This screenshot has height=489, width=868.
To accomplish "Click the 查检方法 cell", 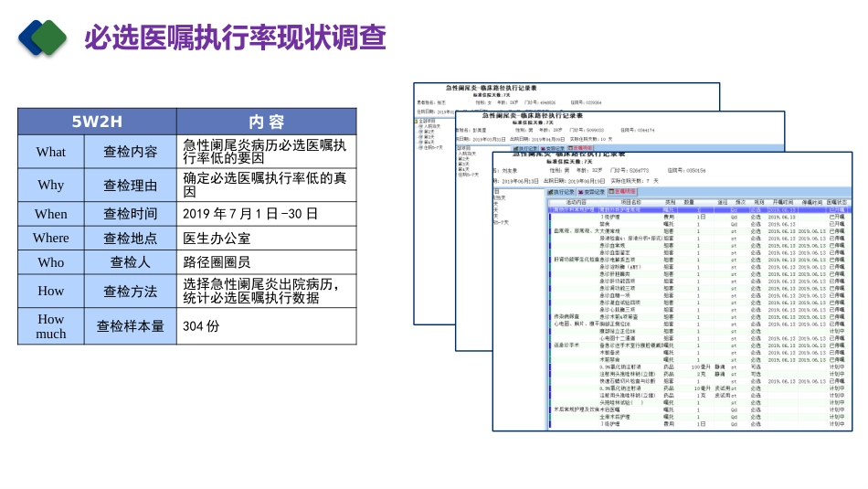I will (131, 292).
